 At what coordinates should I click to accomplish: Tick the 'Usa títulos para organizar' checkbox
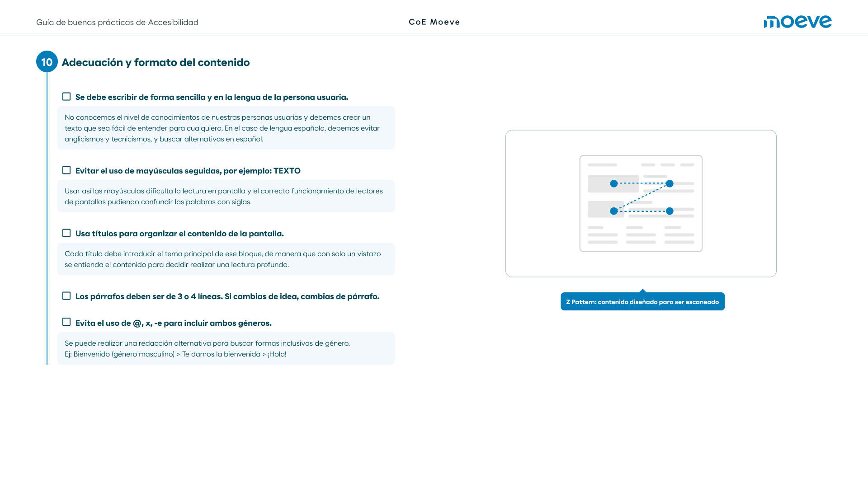tap(66, 233)
